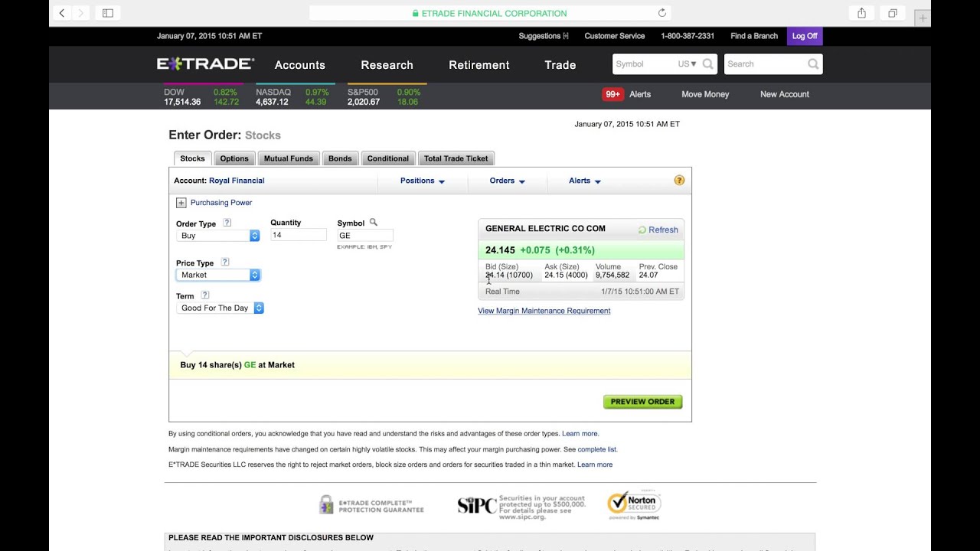The image size is (980, 551).
Task: Show all tabs icon in Safari
Action: (893, 13)
